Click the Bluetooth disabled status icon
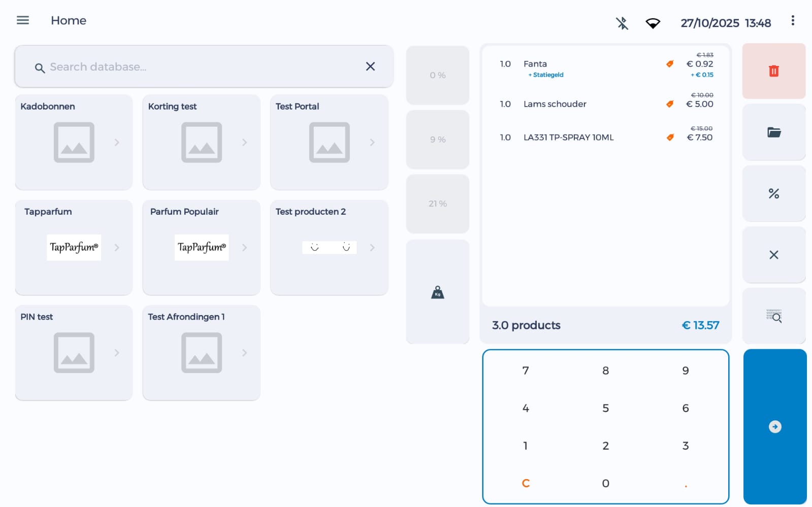The width and height of the screenshot is (812, 507). 622,23
